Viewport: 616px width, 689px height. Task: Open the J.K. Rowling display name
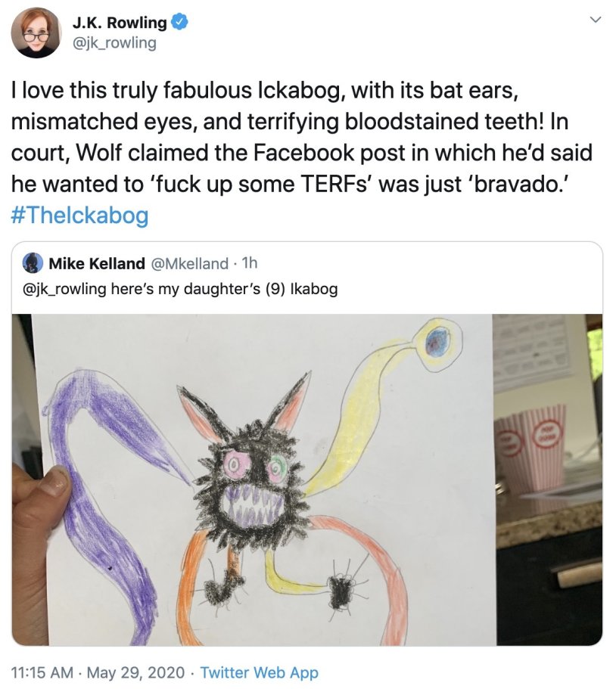click(x=120, y=22)
